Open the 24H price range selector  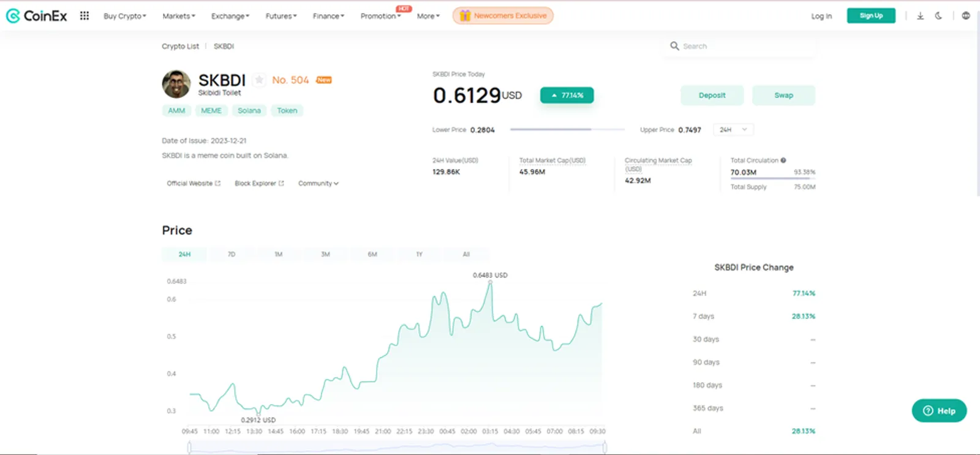[734, 130]
